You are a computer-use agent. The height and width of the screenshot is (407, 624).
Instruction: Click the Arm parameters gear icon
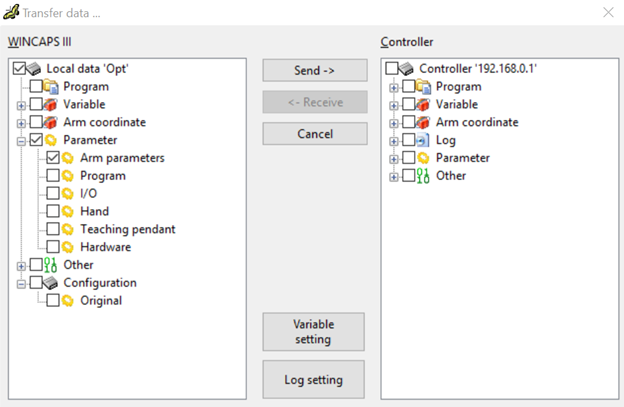point(68,158)
